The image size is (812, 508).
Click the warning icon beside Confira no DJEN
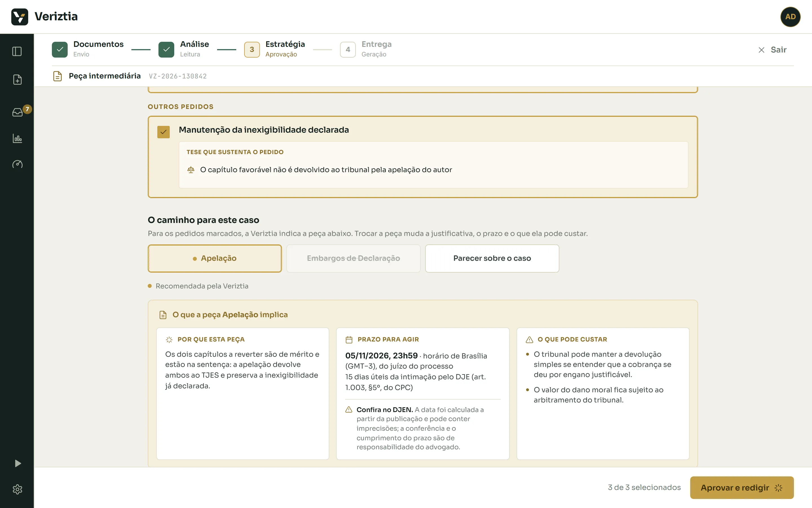[349, 410]
